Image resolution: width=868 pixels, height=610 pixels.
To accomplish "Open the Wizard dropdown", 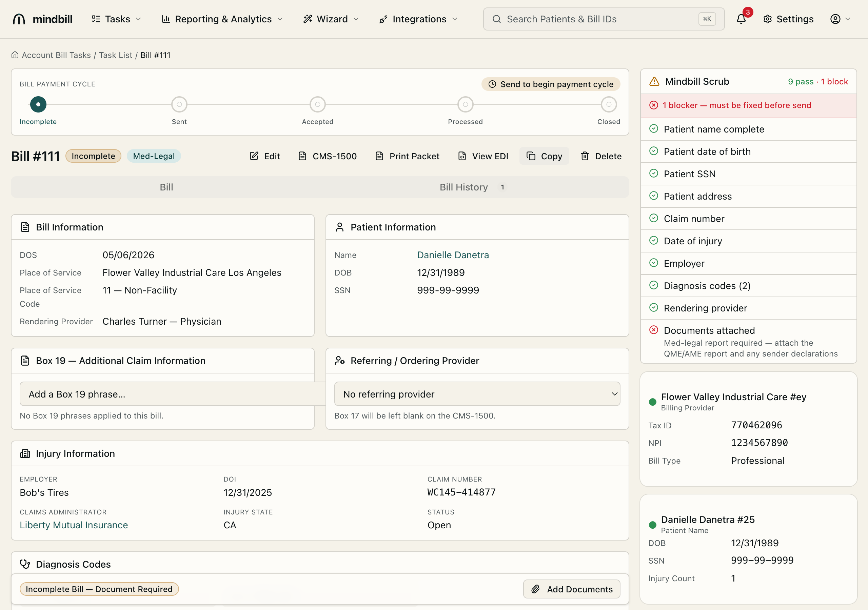I will (331, 19).
